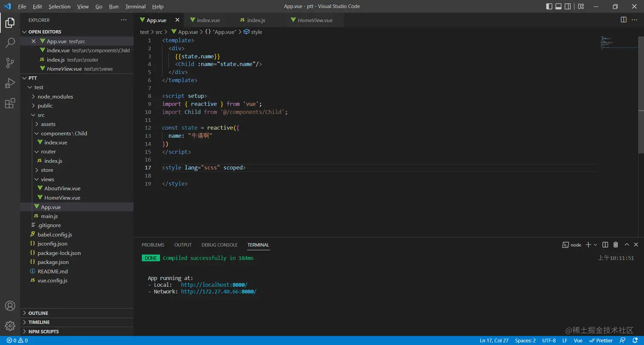Click the Prettier status bar button

pos(601,340)
